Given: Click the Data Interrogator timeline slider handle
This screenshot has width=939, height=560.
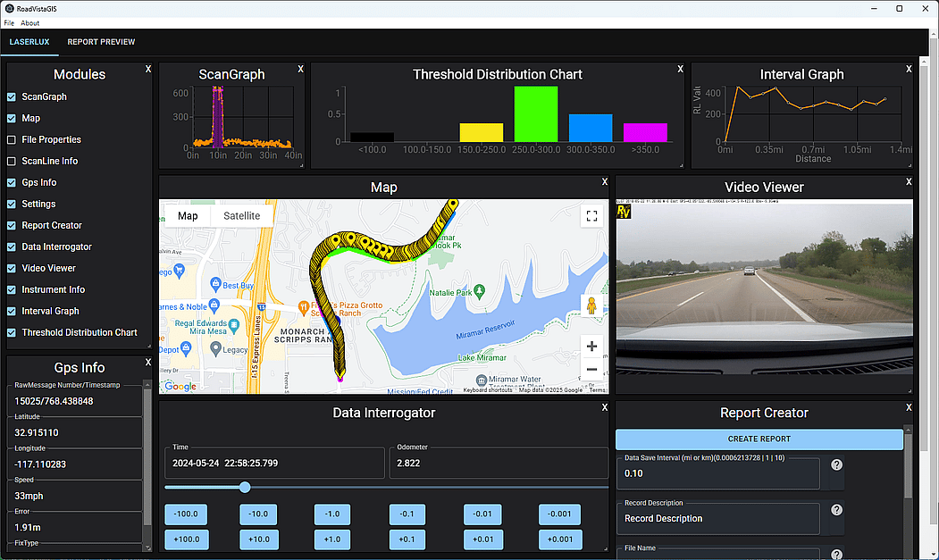Looking at the screenshot, I should 245,488.
